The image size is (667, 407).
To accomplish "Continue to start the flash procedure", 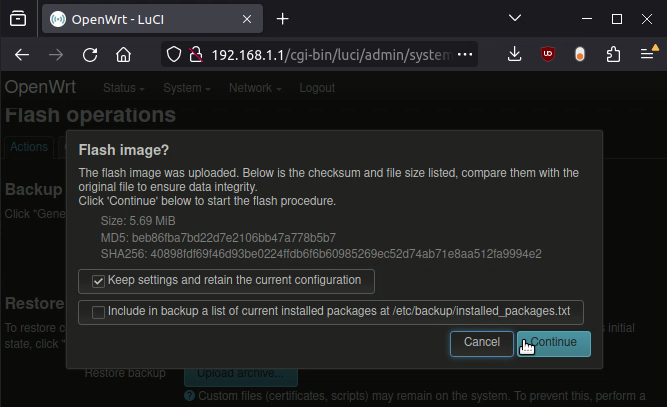I will pos(553,344).
